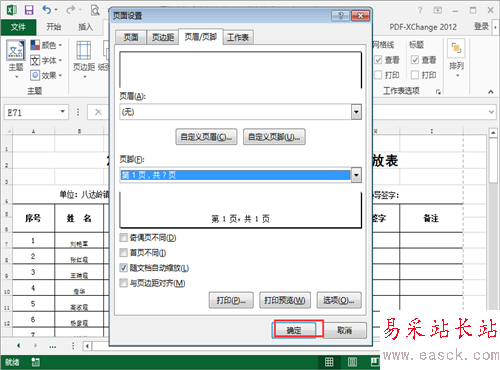Toggle Headings View (查看) checkbox
Viewport: 500px width, 370px height.
click(x=415, y=60)
